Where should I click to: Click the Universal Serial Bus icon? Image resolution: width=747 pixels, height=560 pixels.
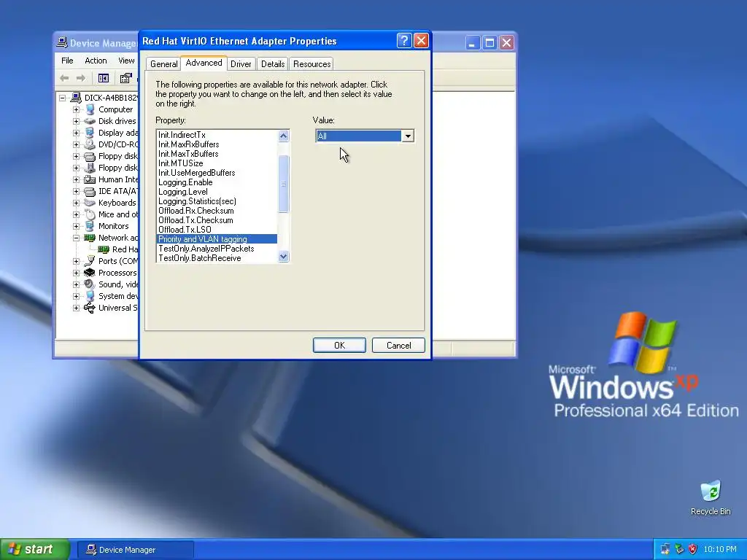(90, 308)
